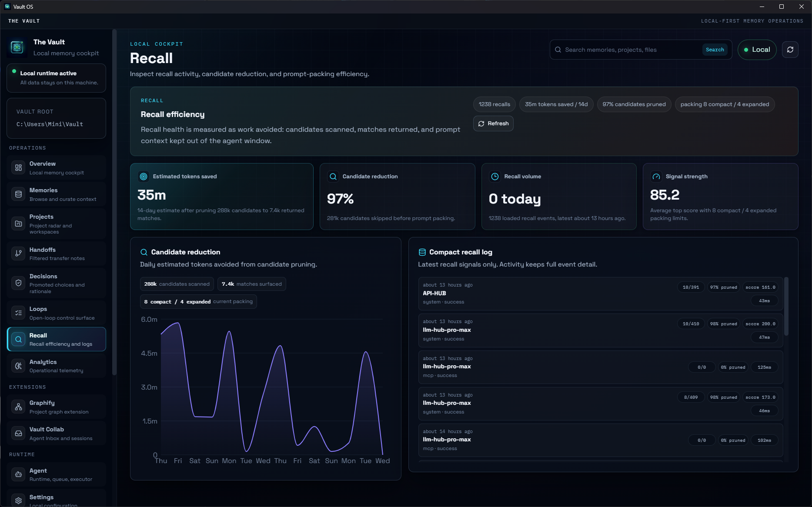Click the score 161.0 badge

click(x=760, y=287)
